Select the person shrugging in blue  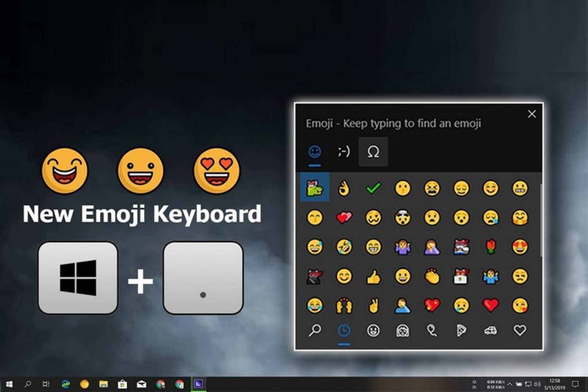[x=491, y=276]
